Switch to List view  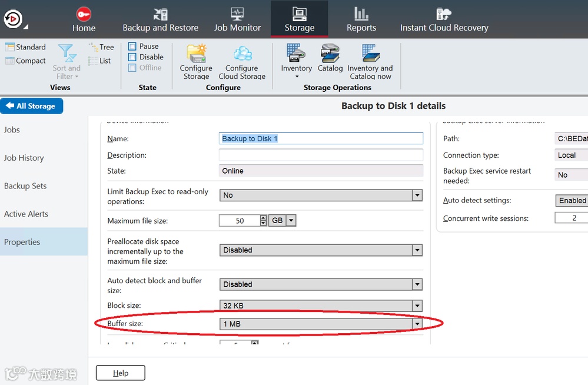[99, 61]
